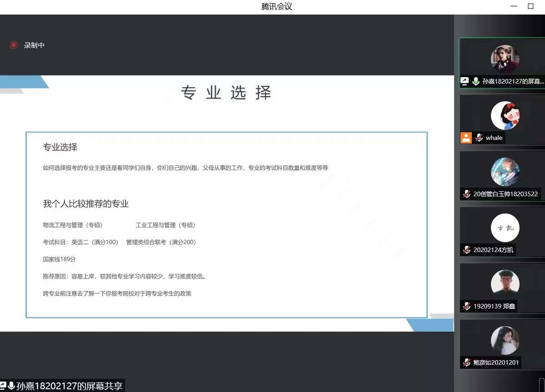This screenshot has height=392, width=545.
Task: Click muted mic icon for 19209139 郑鑫
Action: (x=466, y=306)
